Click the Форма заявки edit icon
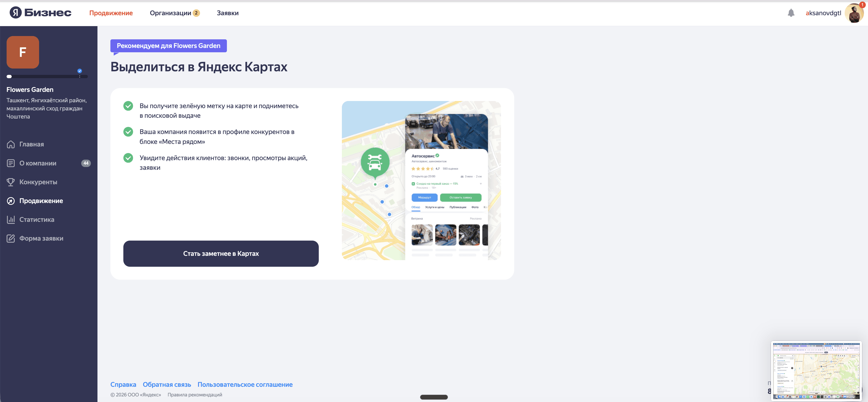Viewport: 868px width, 402px height. [x=11, y=238]
